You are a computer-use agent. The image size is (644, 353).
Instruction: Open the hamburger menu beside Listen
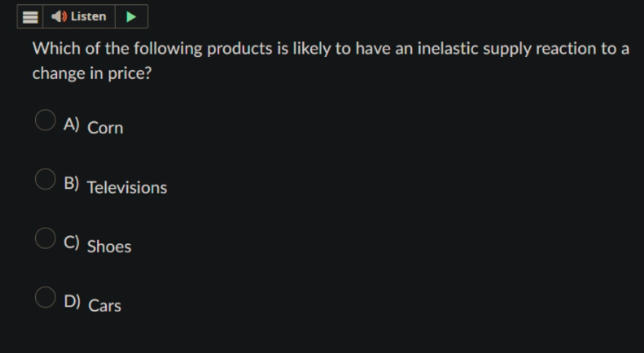30,17
